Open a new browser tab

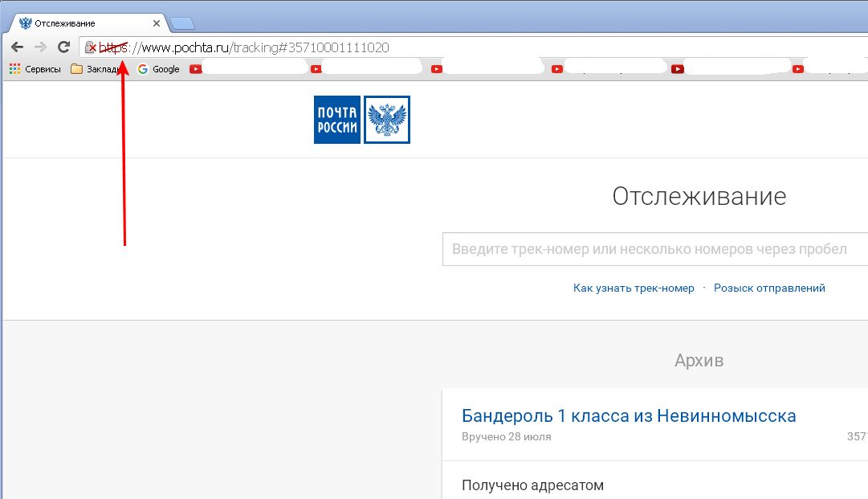(x=181, y=23)
